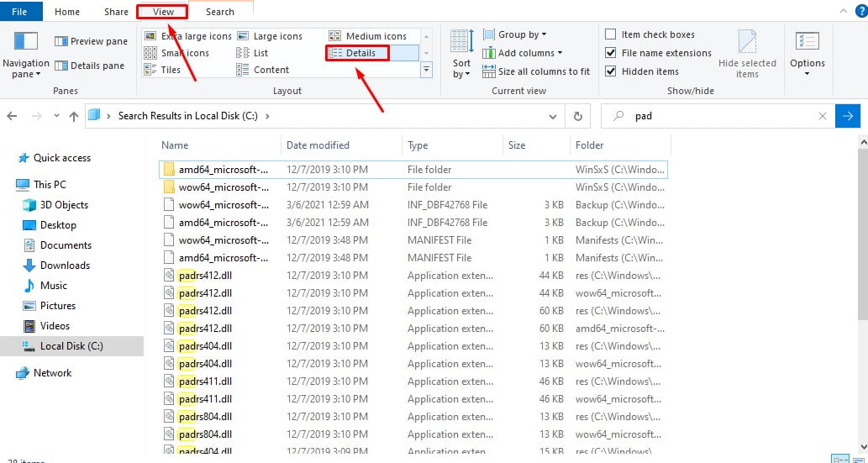Open Desktop in the sidebar
868x463 pixels.
[x=50, y=225]
